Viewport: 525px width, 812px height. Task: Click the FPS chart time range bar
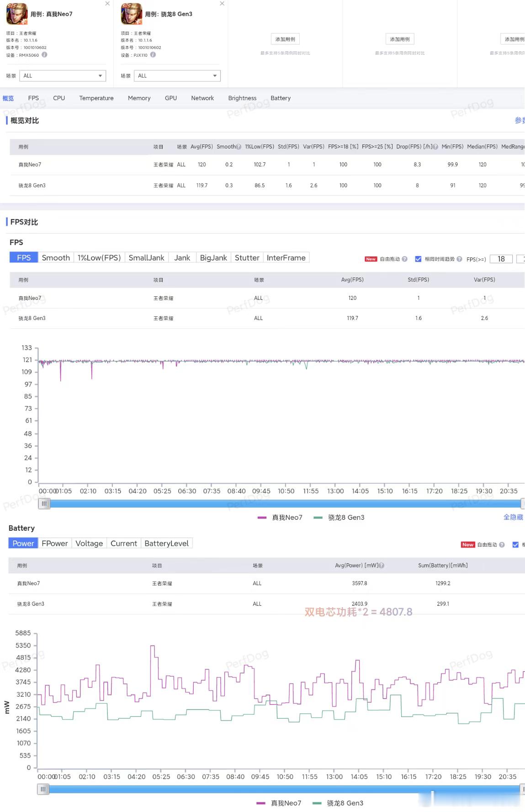coord(285,503)
